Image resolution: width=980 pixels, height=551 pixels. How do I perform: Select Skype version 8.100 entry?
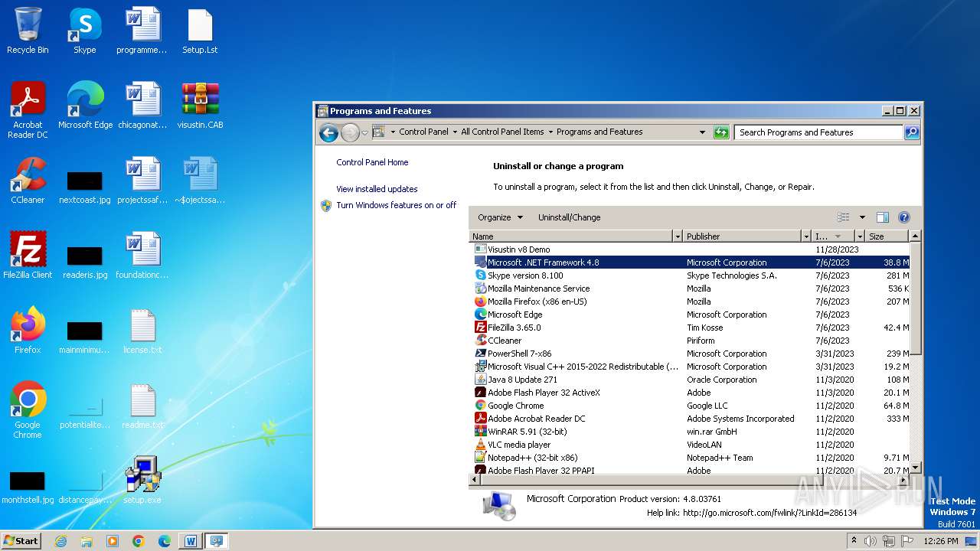pyautogui.click(x=689, y=275)
